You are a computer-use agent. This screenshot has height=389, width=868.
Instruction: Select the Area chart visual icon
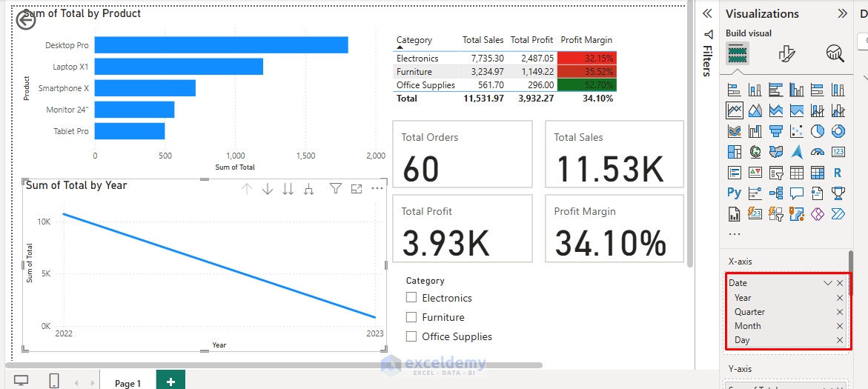[755, 110]
